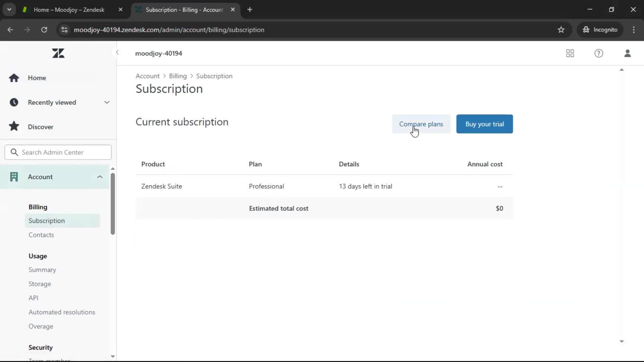Click the Buy your trial button
The image size is (644, 362).
click(484, 124)
